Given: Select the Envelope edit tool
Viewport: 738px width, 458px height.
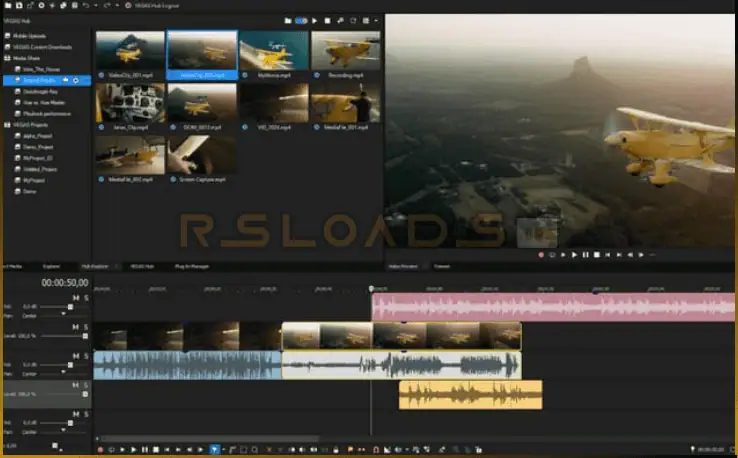Looking at the screenshot, I should tap(233, 450).
